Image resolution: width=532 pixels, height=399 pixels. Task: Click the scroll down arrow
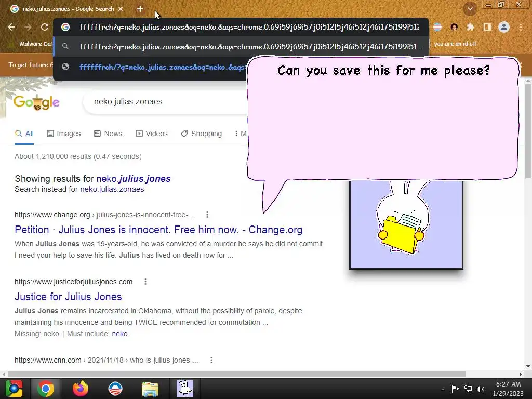point(528,366)
